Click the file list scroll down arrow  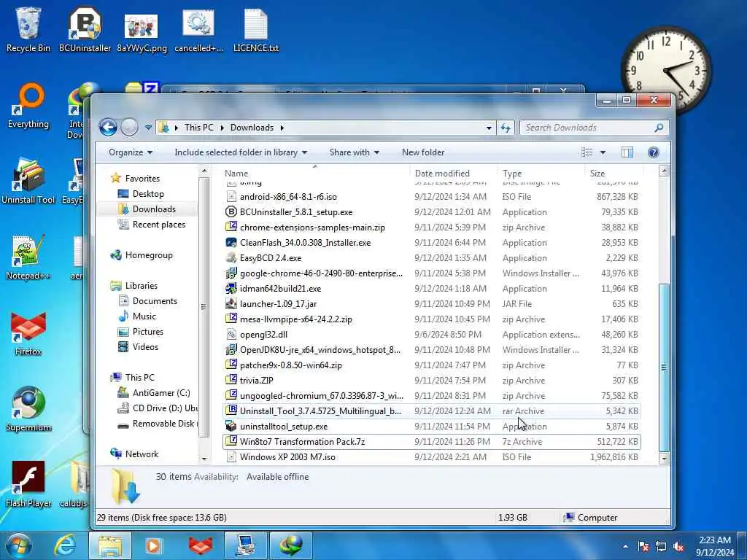point(664,459)
